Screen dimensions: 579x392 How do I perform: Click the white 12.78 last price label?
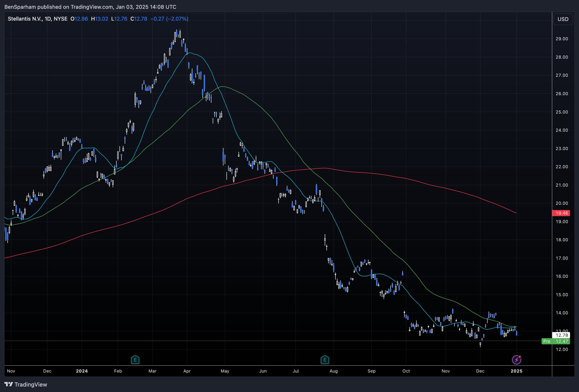(x=562, y=335)
